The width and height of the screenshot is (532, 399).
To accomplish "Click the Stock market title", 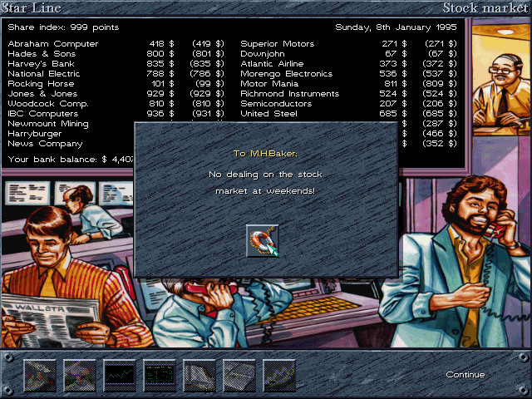I will 485,7.
